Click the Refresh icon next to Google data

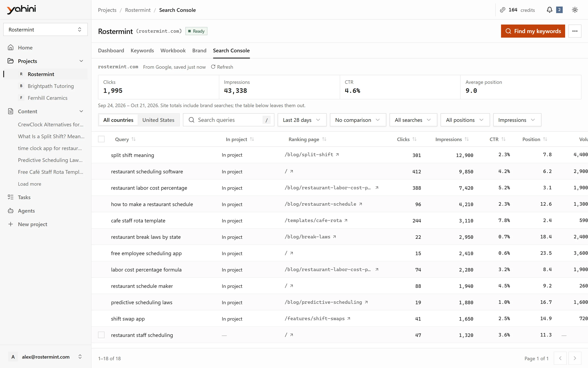pyautogui.click(x=213, y=67)
